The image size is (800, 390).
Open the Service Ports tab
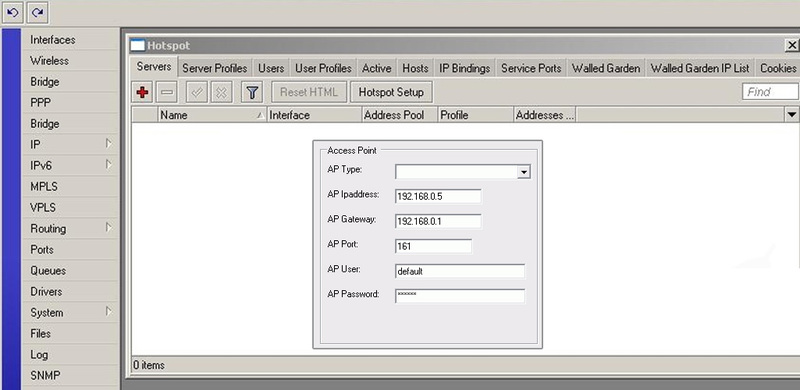[x=531, y=68]
